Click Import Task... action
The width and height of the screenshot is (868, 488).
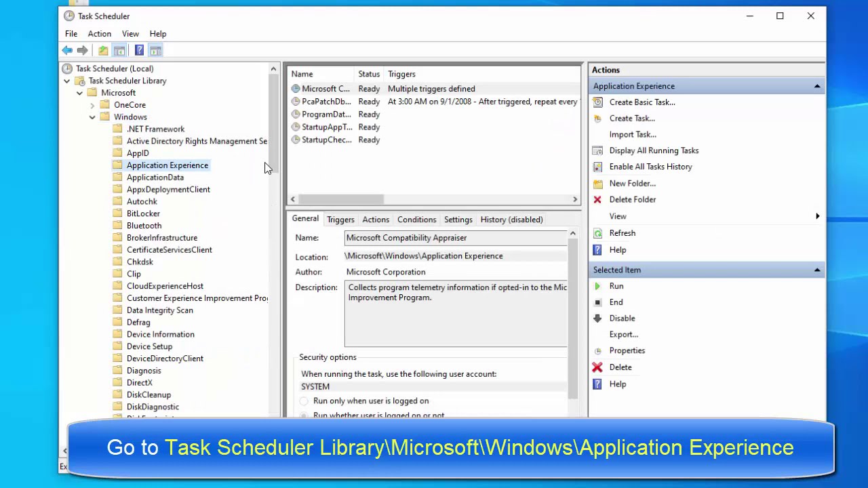click(x=633, y=134)
